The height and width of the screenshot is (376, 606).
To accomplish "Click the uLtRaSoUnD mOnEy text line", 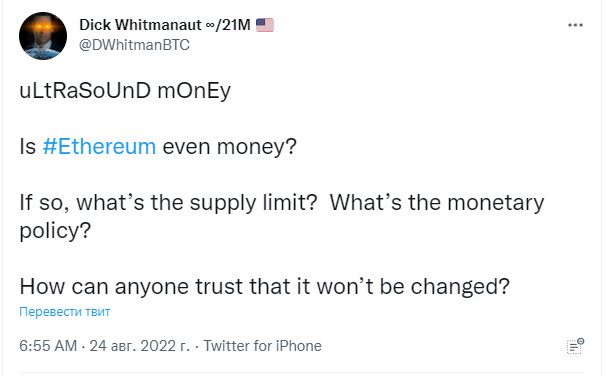I will click(125, 91).
